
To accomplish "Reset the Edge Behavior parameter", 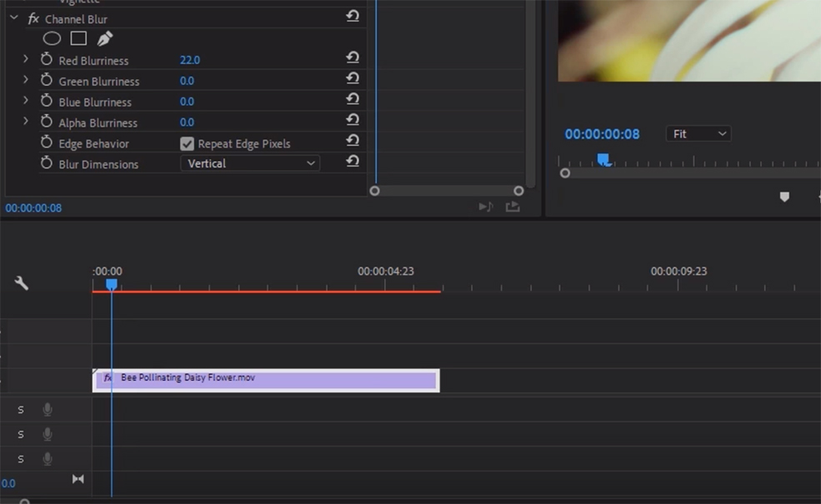I will pos(353,141).
